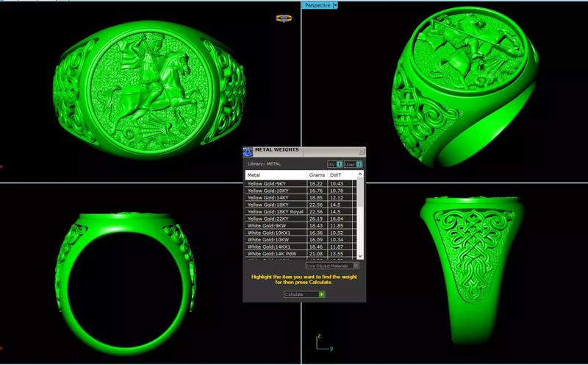Viewport: 588px width, 365px height.
Task: Click the 18.85 grams cell
Action: click(318, 198)
